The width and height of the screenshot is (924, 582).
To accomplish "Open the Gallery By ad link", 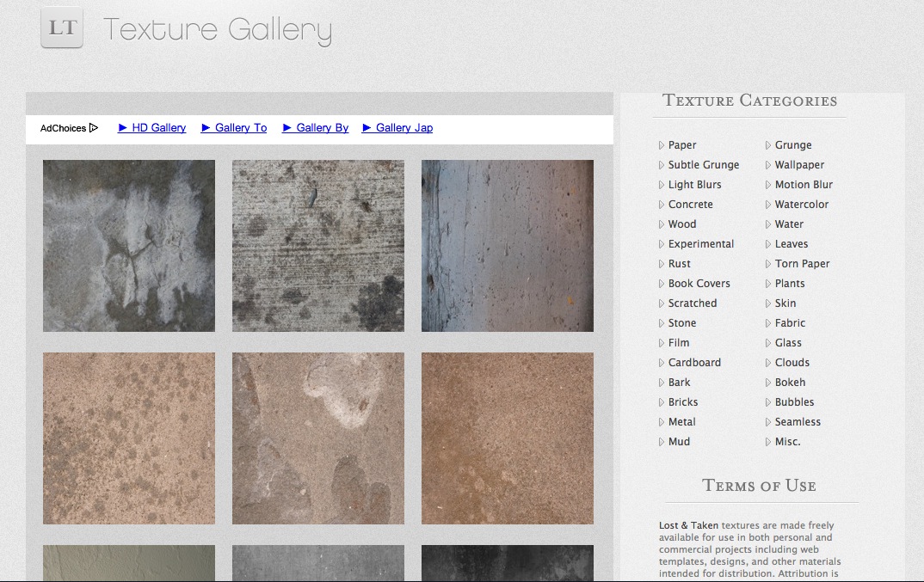I will click(315, 128).
